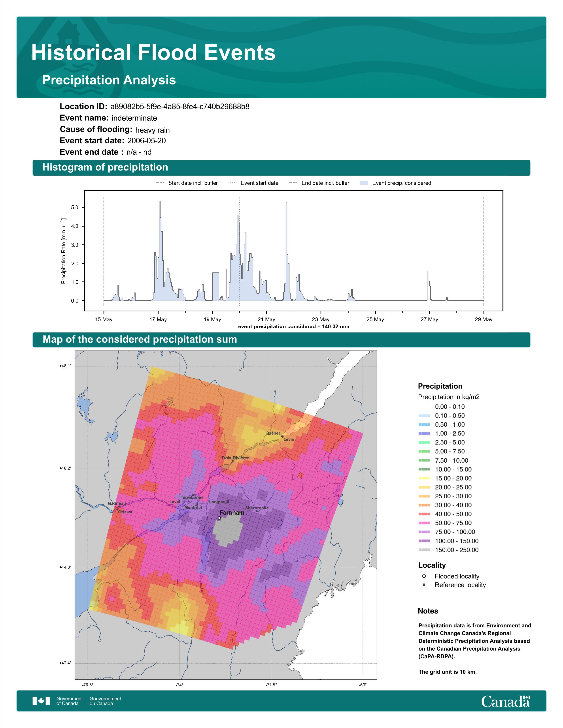Screen dimensions: 563x728
Task: Click the Event name value indeterminate
Action: click(x=134, y=118)
